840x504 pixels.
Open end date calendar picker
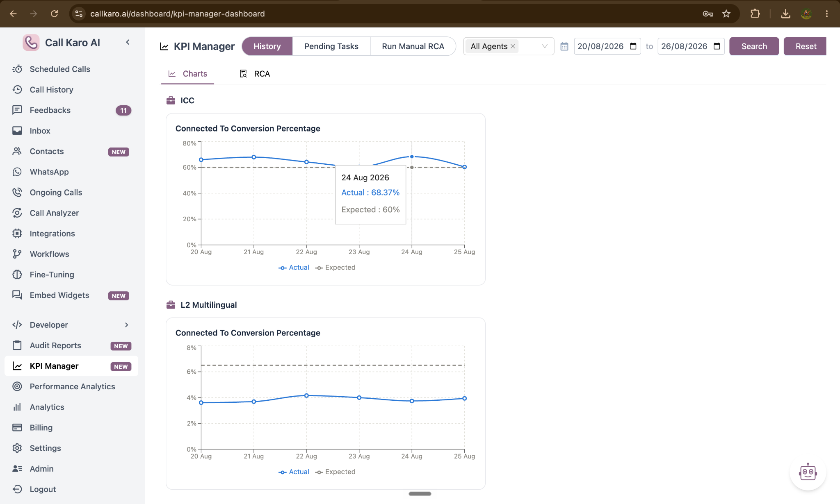(717, 46)
